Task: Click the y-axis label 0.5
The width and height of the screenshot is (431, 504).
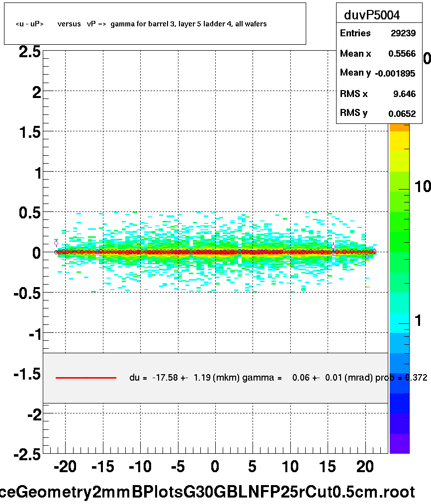Action: (x=30, y=213)
